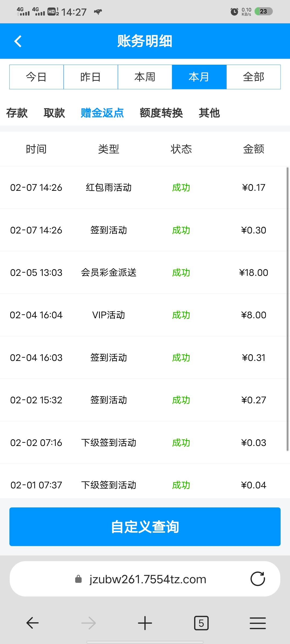Switch to the 本周 date filter
Screen dimensions: 290x644
coord(145,77)
